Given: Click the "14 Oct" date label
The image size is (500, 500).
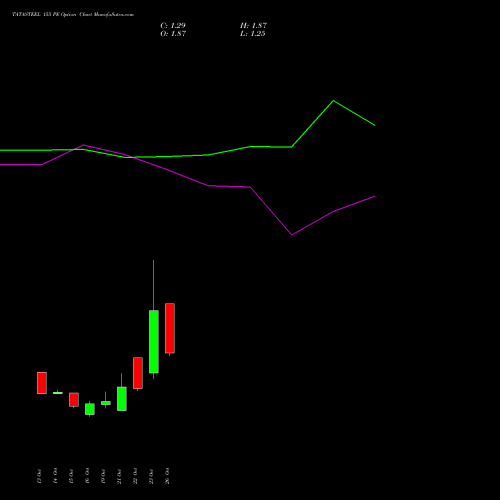Looking at the screenshot, I should (55, 476).
